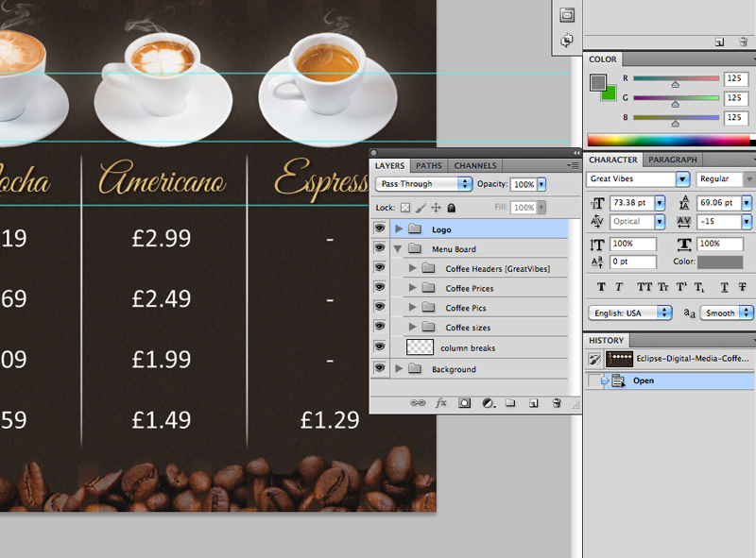Click the top icon in the collapsed panel dock
Viewport: 756px width, 558px height.
click(567, 15)
